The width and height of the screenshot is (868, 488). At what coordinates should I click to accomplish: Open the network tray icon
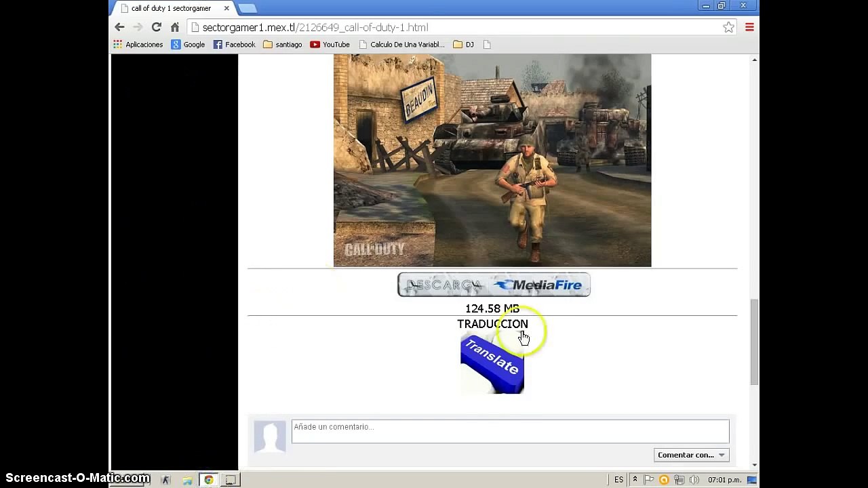click(x=679, y=480)
